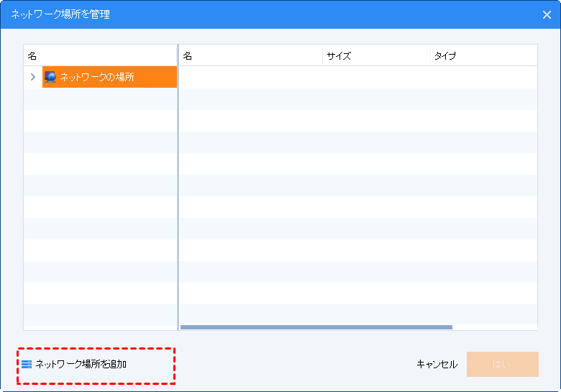Click the left pane 名 column header

[101, 56]
